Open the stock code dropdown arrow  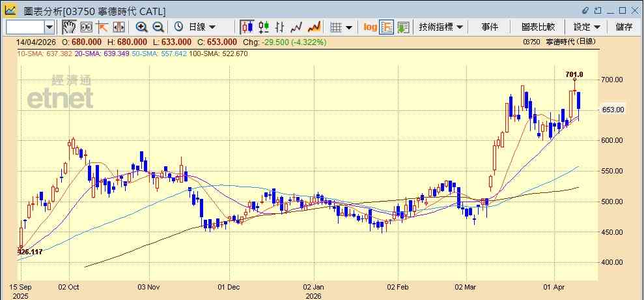pos(49,27)
